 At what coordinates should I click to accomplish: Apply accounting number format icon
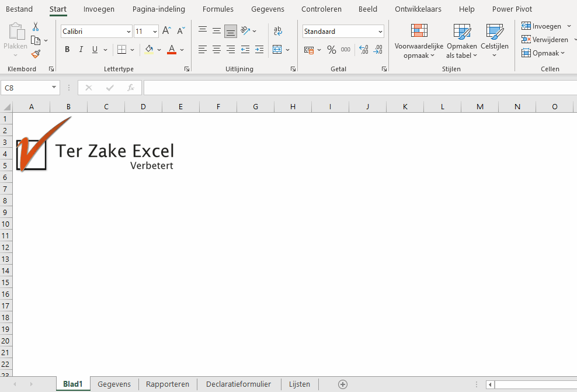309,50
